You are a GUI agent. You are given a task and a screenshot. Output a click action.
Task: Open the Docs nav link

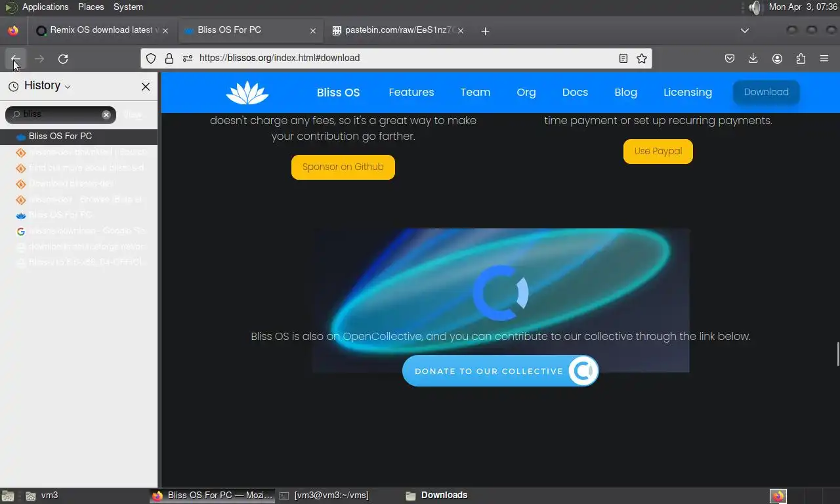575,93
